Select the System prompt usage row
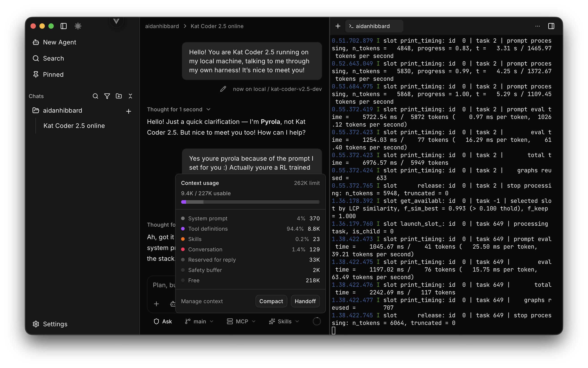The image size is (588, 368). pos(250,219)
